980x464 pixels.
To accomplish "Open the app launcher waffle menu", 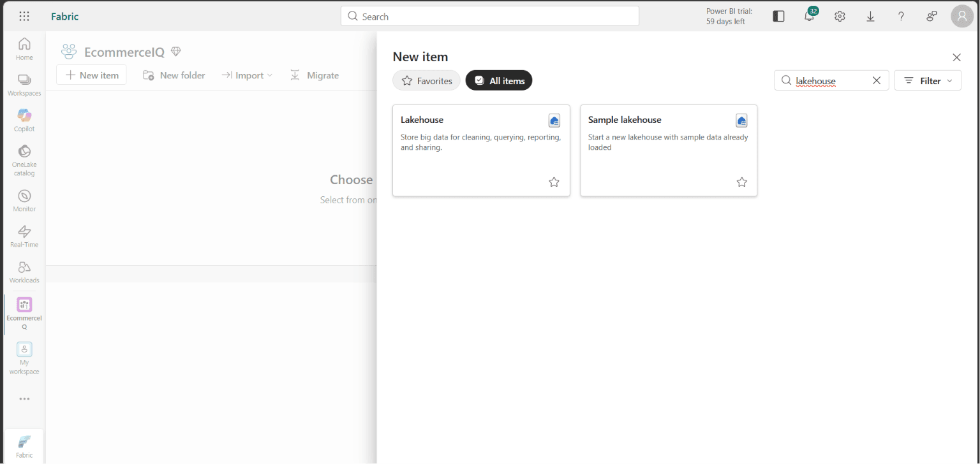I will click(x=24, y=17).
